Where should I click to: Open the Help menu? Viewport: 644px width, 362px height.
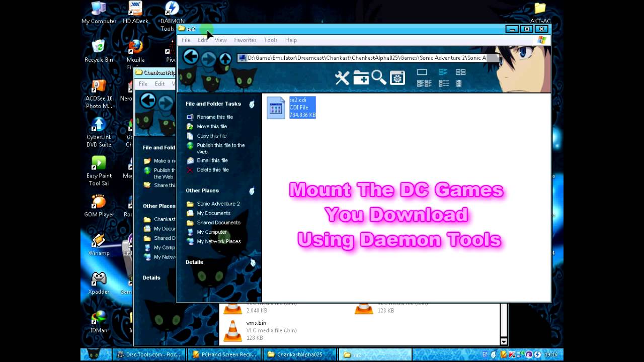click(291, 40)
